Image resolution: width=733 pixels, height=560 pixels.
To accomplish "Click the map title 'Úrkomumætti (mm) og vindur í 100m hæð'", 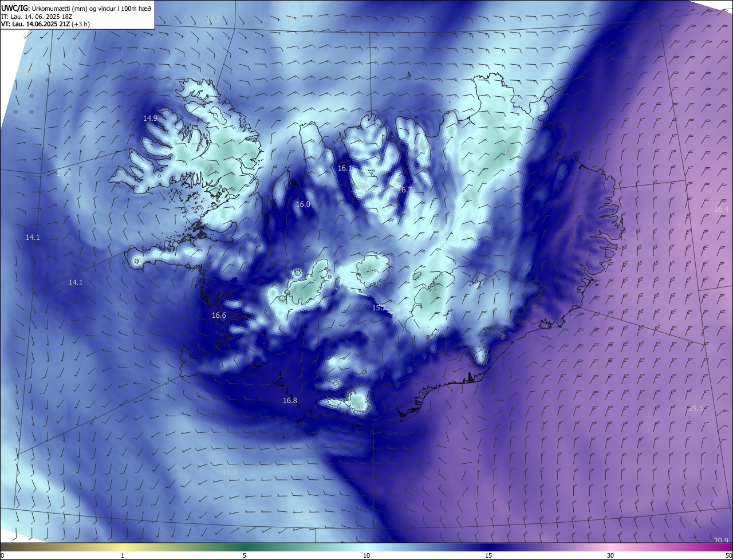I will [92, 8].
